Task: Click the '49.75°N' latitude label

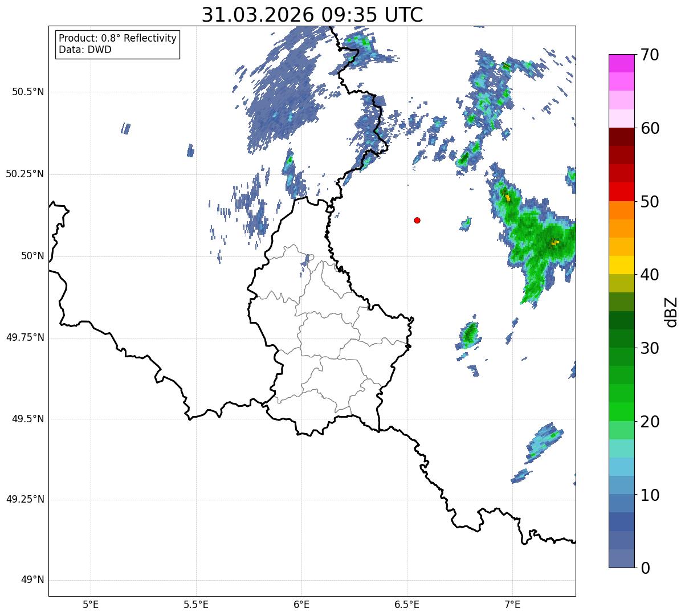Action: pyautogui.click(x=25, y=337)
